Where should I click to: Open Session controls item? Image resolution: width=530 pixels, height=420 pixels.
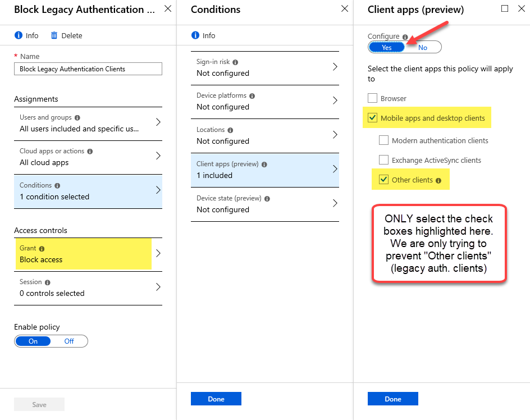click(x=88, y=288)
